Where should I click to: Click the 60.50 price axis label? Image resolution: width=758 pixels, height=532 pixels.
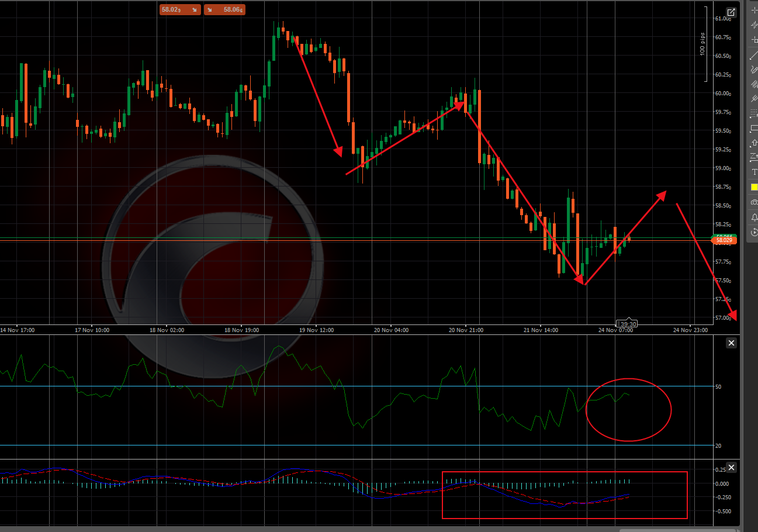point(723,56)
